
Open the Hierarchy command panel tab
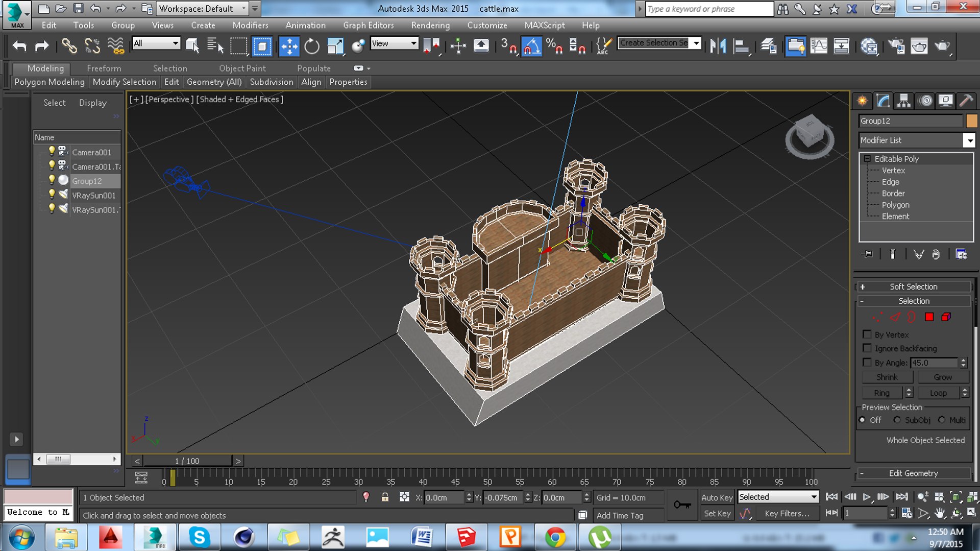(904, 101)
